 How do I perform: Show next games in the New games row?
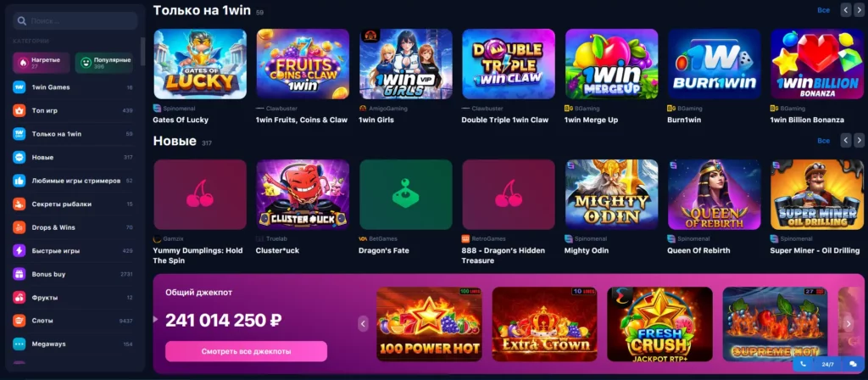859,140
